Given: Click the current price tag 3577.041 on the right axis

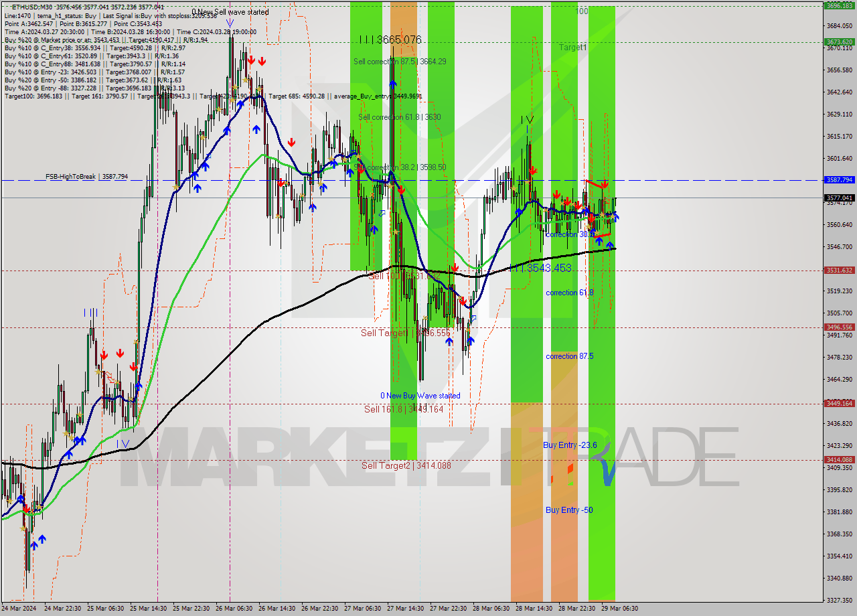Looking at the screenshot, I should tap(840, 198).
